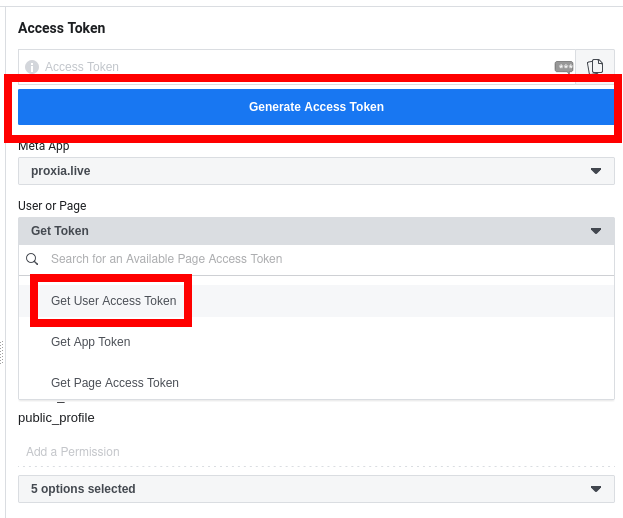The height and width of the screenshot is (518, 623).
Task: Click the speech bubble token debug icon
Action: click(x=564, y=67)
